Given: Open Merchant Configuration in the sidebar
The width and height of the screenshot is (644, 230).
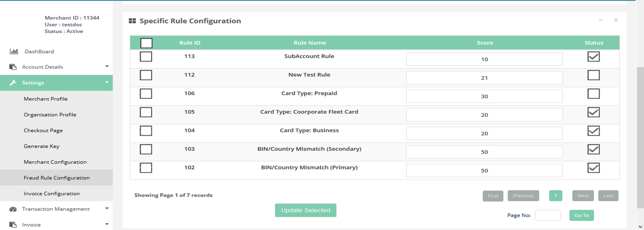Looking at the screenshot, I should tap(55, 162).
